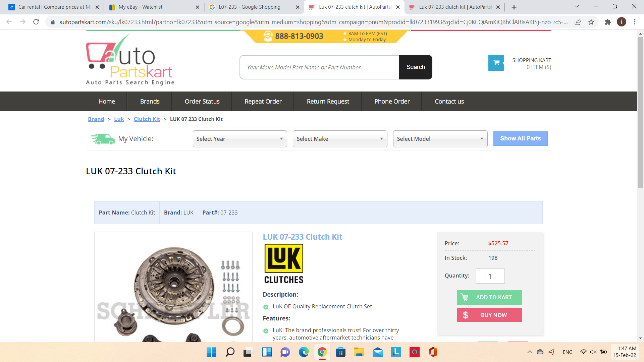
Task: Click the shopping kart icon
Action: click(x=496, y=63)
